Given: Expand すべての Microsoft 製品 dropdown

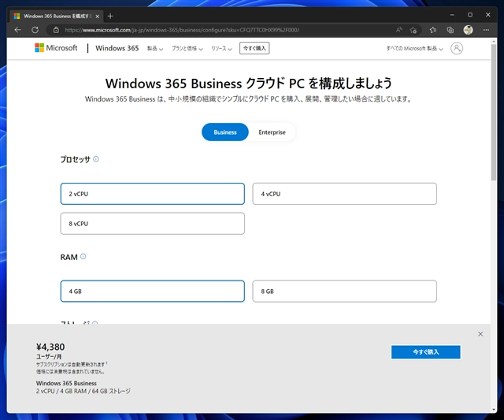Looking at the screenshot, I should point(414,48).
